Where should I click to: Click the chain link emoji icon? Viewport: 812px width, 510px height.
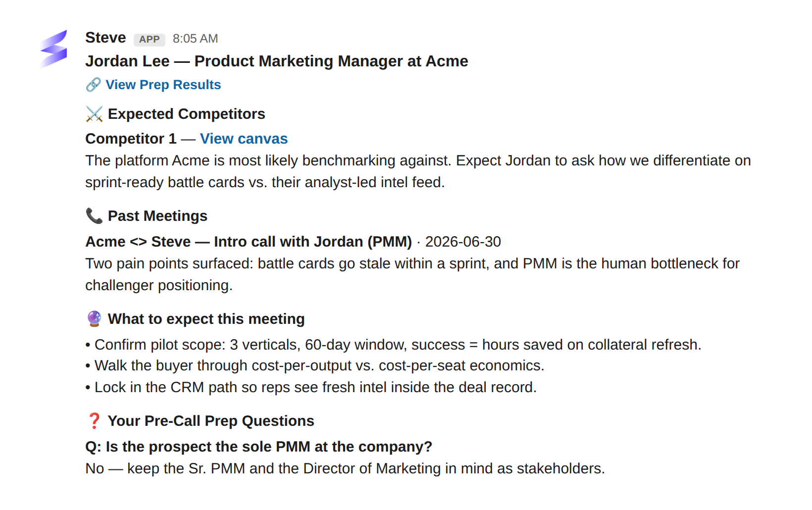[x=93, y=85]
